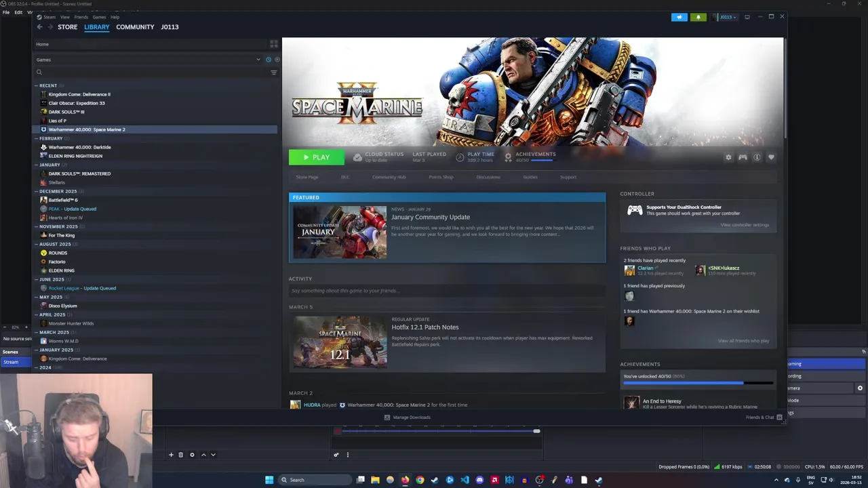Open January Community Update thumbnail
The image size is (868, 488).
[x=340, y=232]
